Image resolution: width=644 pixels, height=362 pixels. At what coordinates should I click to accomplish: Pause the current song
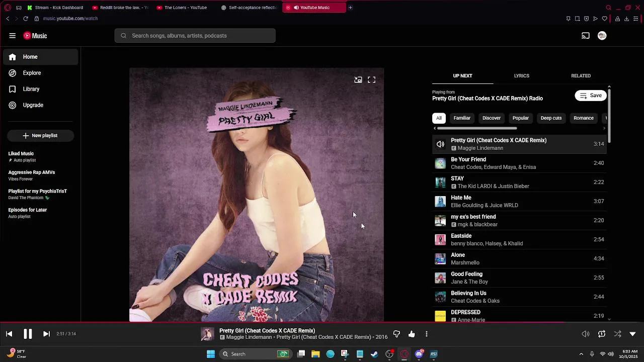[x=28, y=334]
